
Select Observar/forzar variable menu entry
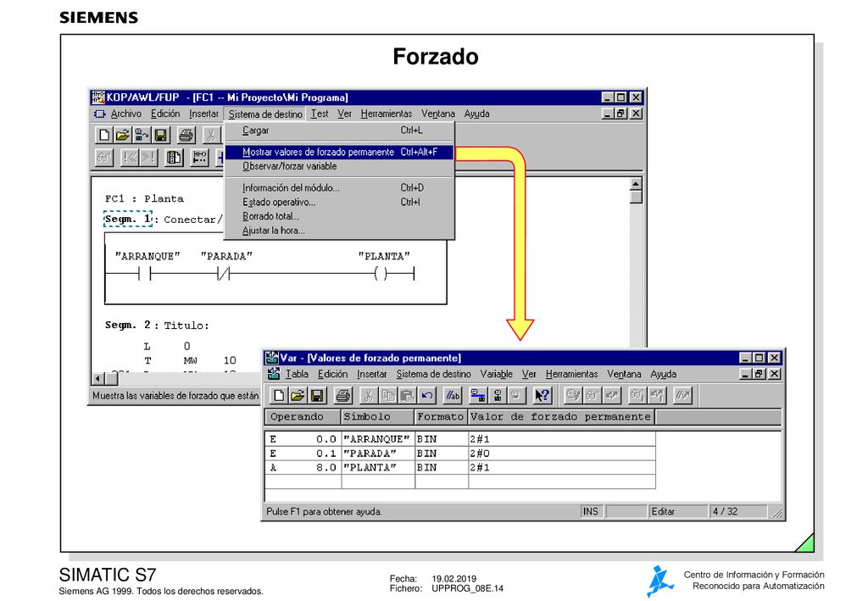[339, 167]
